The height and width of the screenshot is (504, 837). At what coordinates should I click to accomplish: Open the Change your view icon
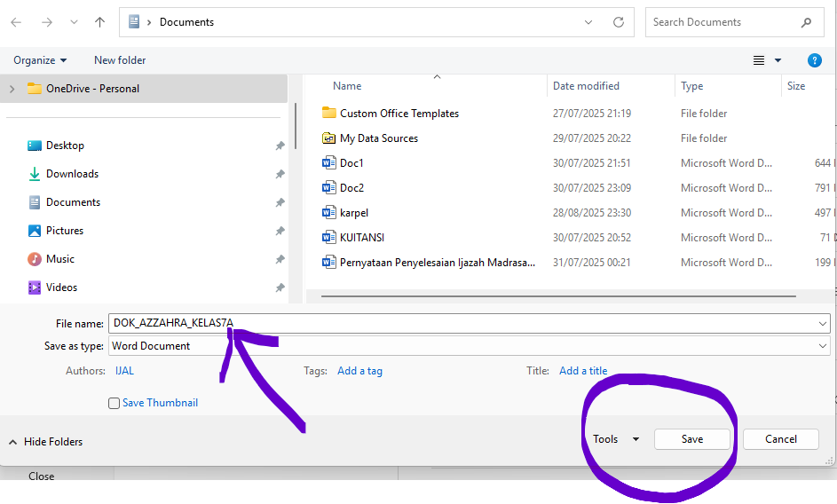coord(759,60)
